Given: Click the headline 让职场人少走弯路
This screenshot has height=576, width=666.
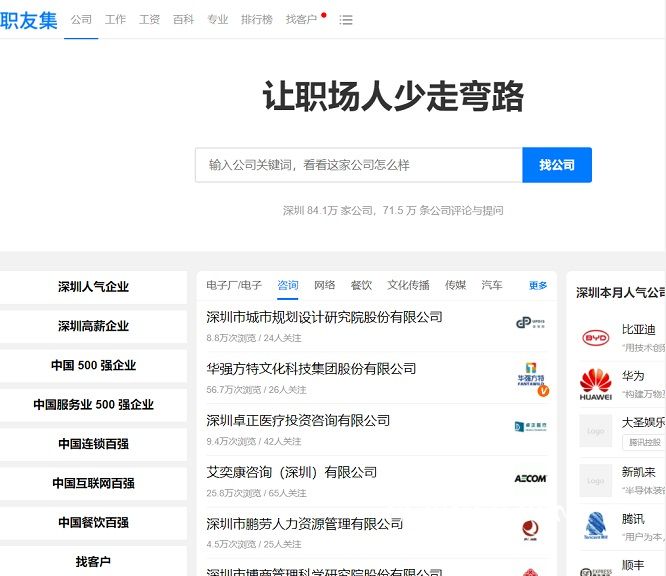Looking at the screenshot, I should 393,97.
